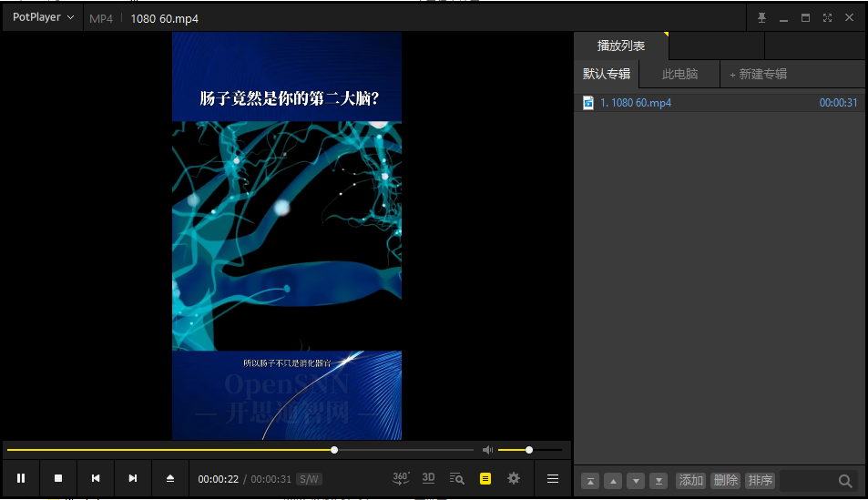868x500 pixels.
Task: Move playlist item to the top
Action: (591, 481)
